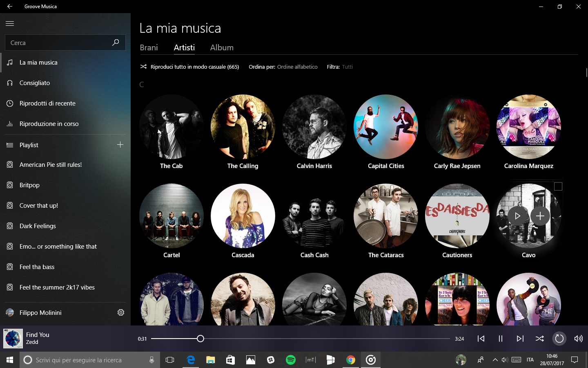Add Cavo using the plus overlay

540,216
